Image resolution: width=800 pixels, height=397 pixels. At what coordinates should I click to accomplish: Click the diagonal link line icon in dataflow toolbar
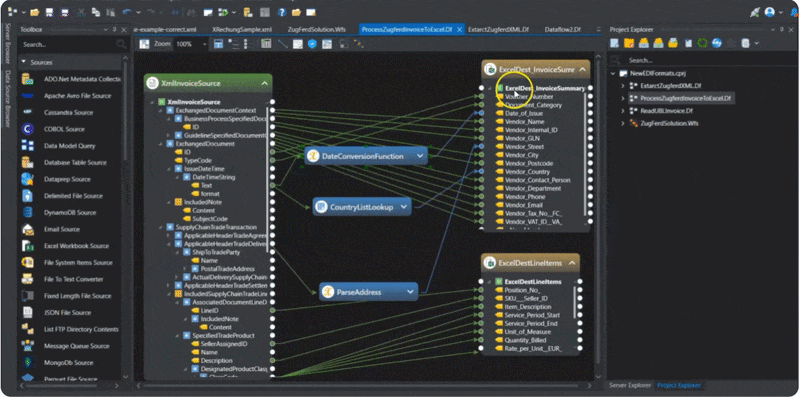pyautogui.click(x=283, y=44)
